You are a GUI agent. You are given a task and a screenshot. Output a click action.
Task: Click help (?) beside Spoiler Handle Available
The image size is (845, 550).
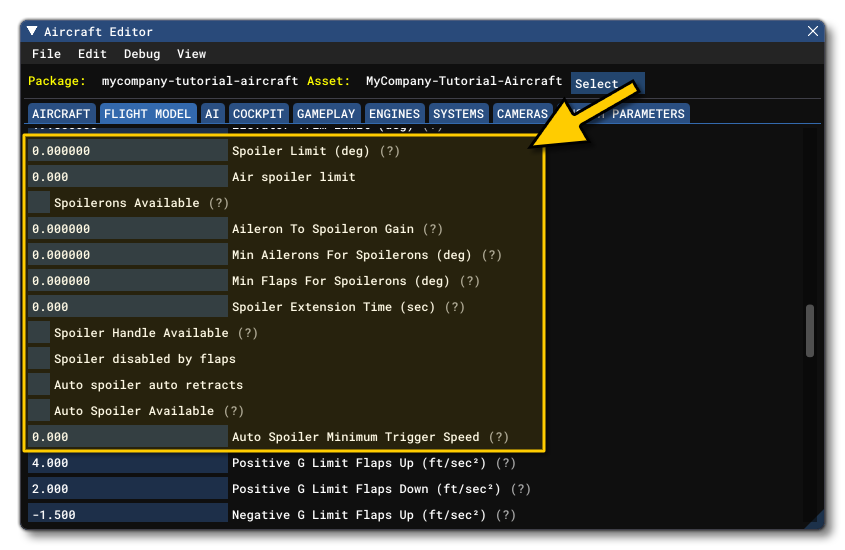point(247,333)
